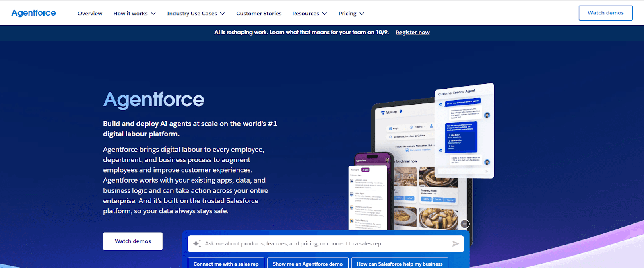Click the sparkle AI icon in chat box
The width and height of the screenshot is (644, 268).
[x=197, y=243]
